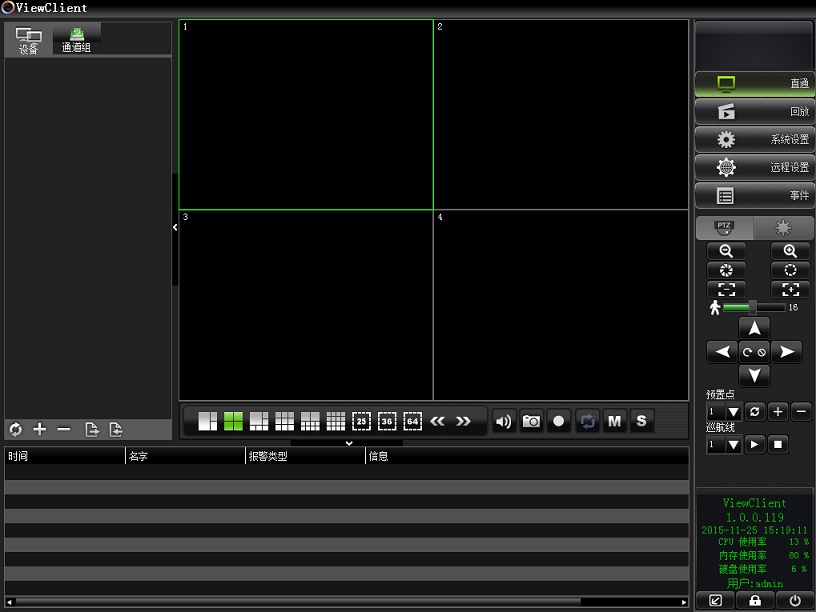Open 远程设置 remote settings

point(753,168)
